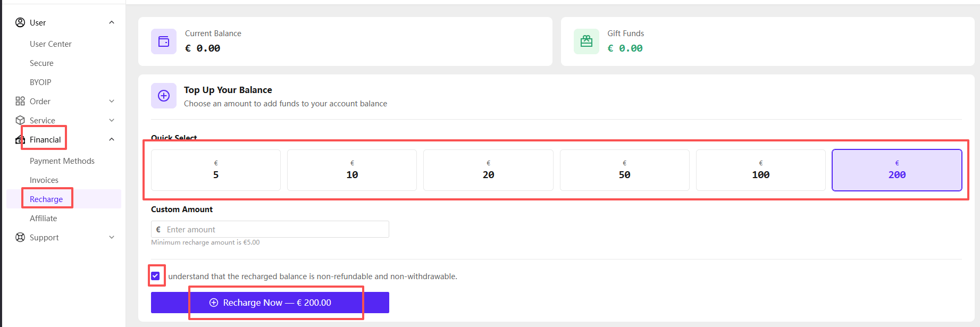Expand the Service menu chevron
Viewport: 980px width, 327px height.
[112, 120]
